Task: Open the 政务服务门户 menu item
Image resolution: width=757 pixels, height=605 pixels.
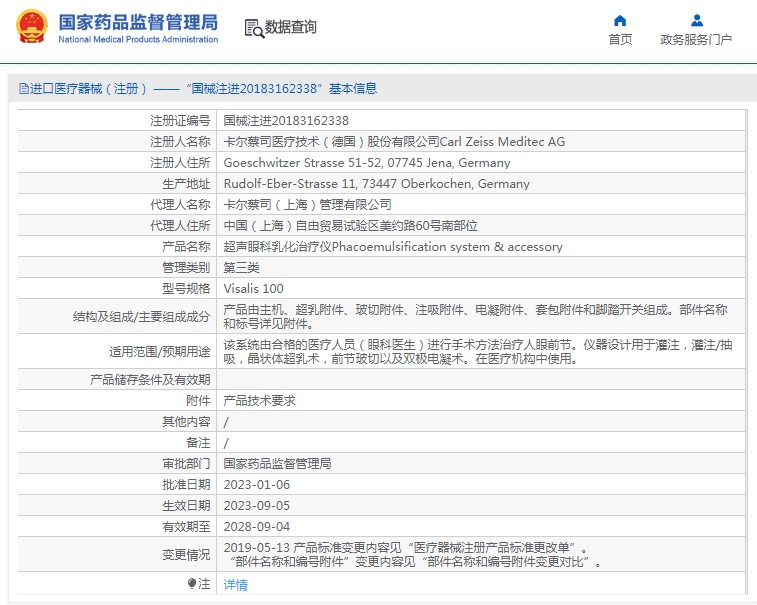Action: (x=696, y=40)
